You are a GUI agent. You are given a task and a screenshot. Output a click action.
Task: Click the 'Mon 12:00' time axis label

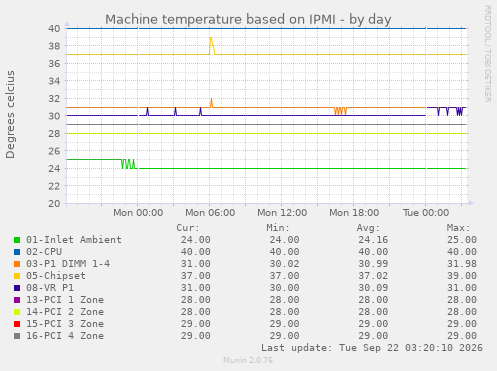tap(282, 213)
